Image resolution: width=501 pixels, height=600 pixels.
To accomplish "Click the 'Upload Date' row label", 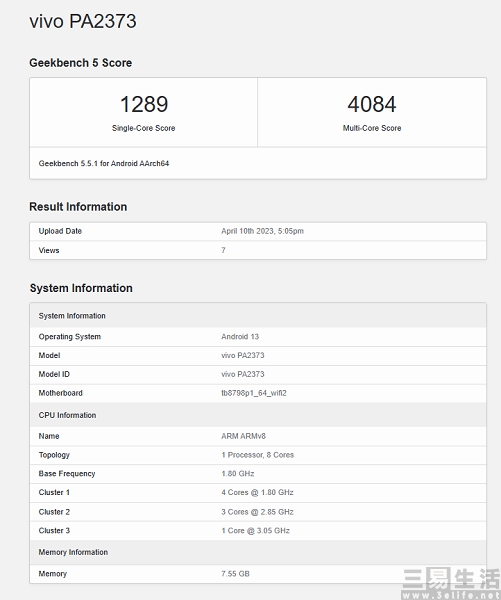I will click(x=60, y=231).
